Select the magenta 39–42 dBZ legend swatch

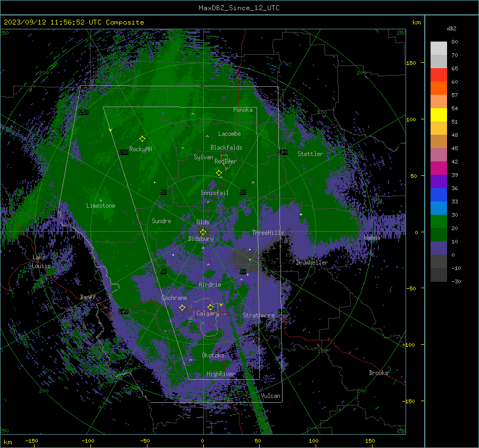coord(439,168)
